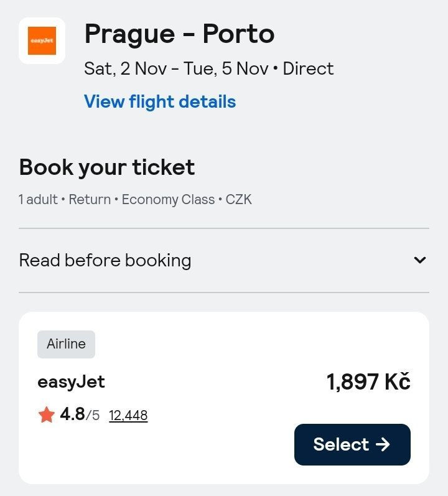Expand Read before booking with the chevron
This screenshot has width=448, height=496.
tap(420, 260)
